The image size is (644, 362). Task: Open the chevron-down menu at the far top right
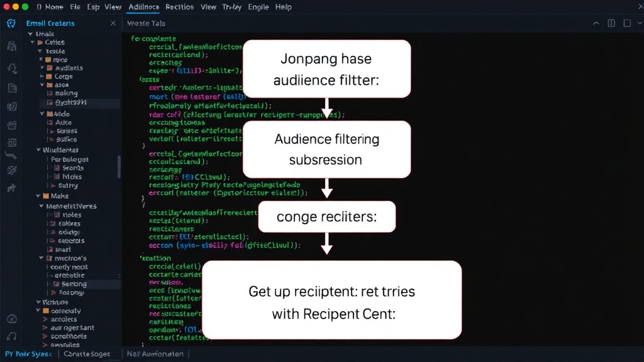click(640, 23)
